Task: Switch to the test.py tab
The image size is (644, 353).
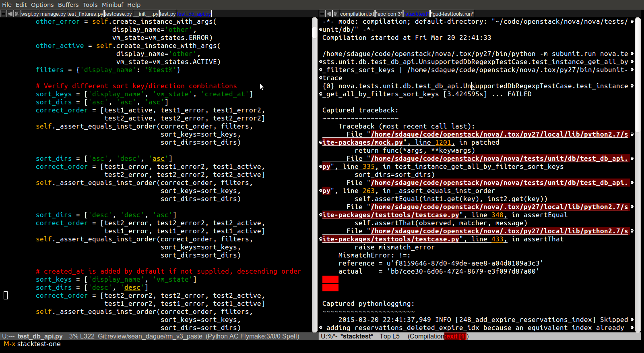Action: (168, 14)
